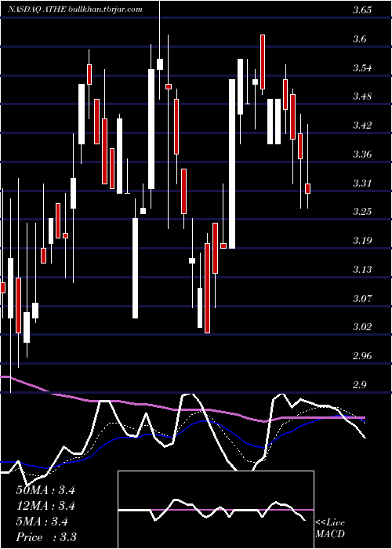
Task: Click the last red candlestick near 3.31
Action: click(307, 188)
